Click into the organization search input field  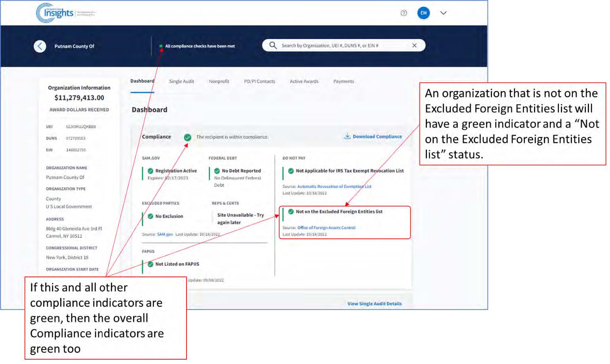click(x=341, y=46)
